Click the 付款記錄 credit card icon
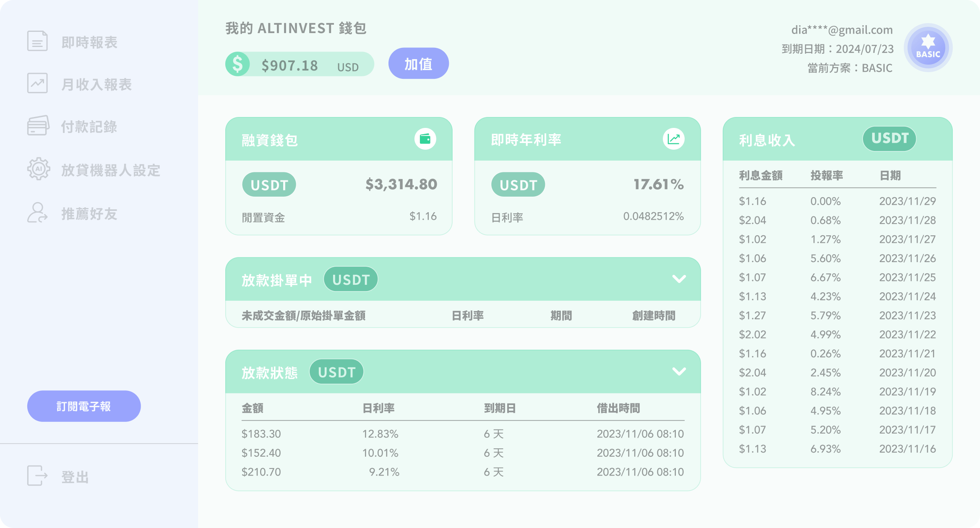The height and width of the screenshot is (528, 980). (x=38, y=125)
